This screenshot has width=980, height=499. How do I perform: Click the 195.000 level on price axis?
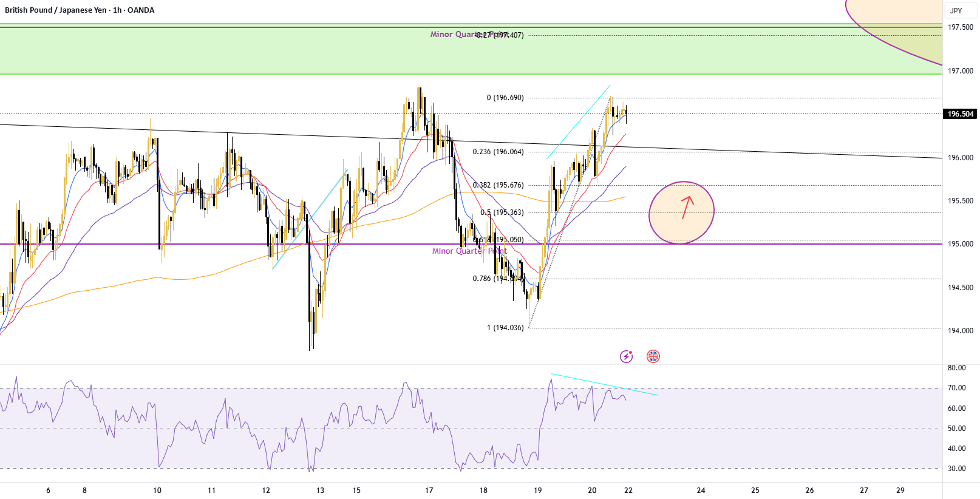(x=961, y=244)
